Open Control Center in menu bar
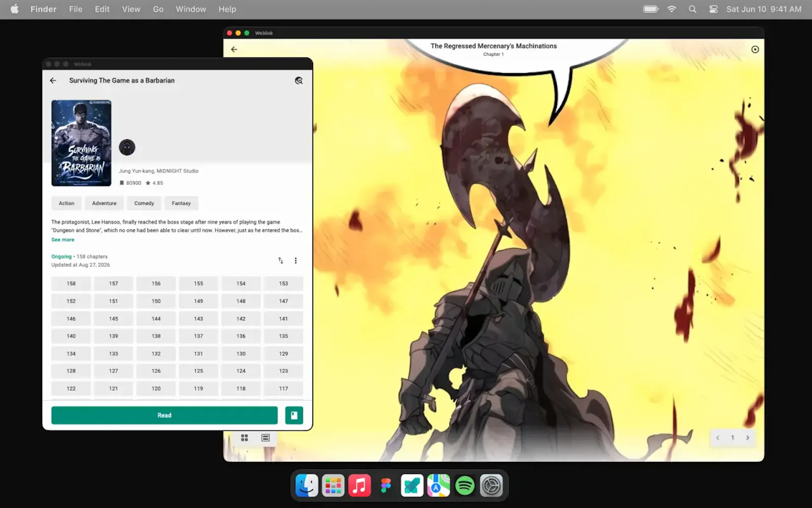 (x=713, y=9)
